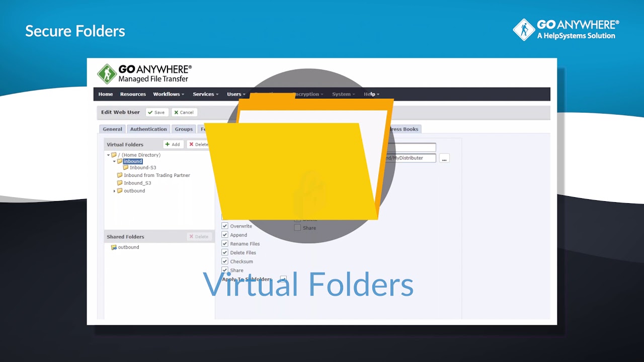Toggle the Rename Files checkbox
Screen dimensions: 644x362
(x=225, y=244)
